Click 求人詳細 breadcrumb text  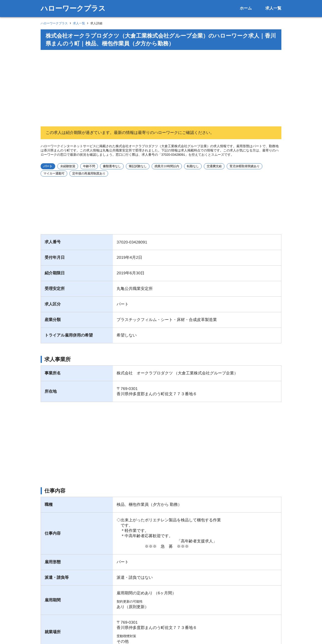pos(96,23)
